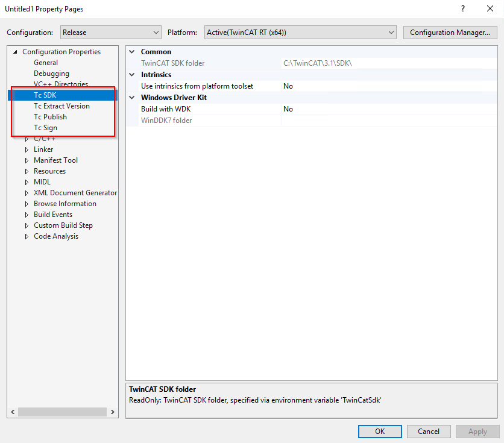Image resolution: width=504 pixels, height=443 pixels.
Task: Open the Configuration Manager button
Action: point(450,33)
